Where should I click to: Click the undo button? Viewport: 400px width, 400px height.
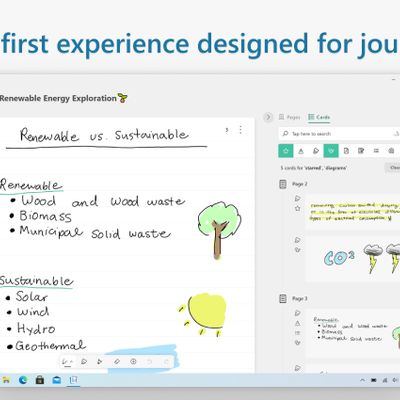[149, 361]
